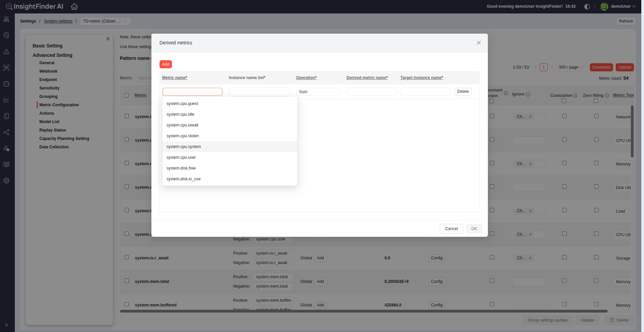Open settings gear in left sidebar
Viewport: 644px width, 332px height.
tap(6, 181)
